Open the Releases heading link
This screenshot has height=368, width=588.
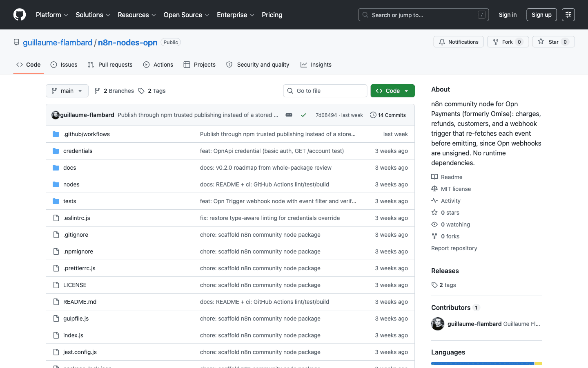point(445,271)
